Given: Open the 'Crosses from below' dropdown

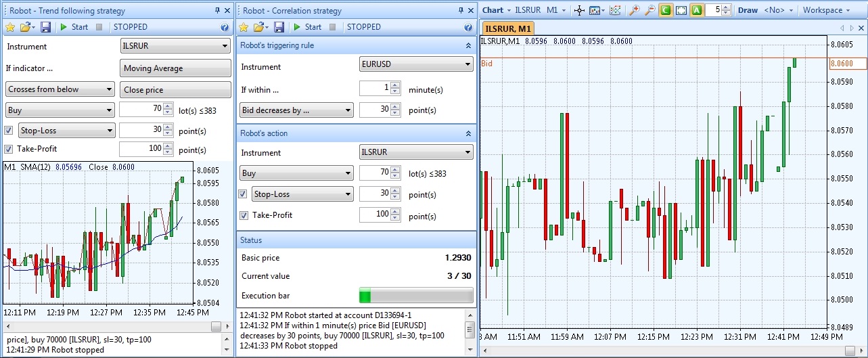Looking at the screenshot, I should 60,89.
